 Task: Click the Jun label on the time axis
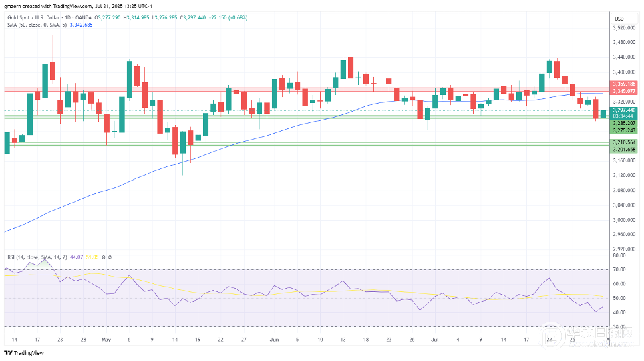(x=274, y=340)
